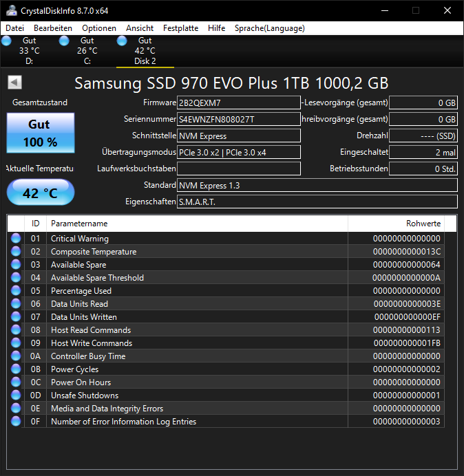
Task: Click status orb for Percentage Used row
Action: click(x=16, y=290)
